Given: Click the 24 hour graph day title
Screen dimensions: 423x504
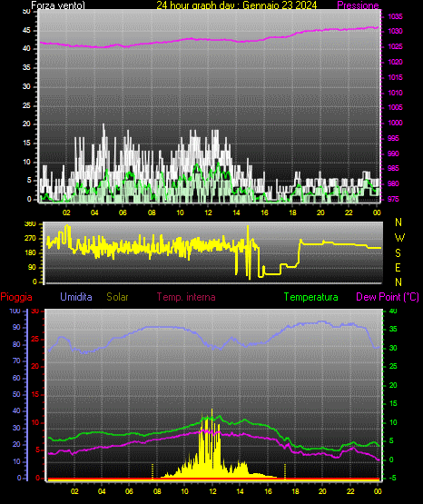Looking at the screenshot, I should [237, 5].
